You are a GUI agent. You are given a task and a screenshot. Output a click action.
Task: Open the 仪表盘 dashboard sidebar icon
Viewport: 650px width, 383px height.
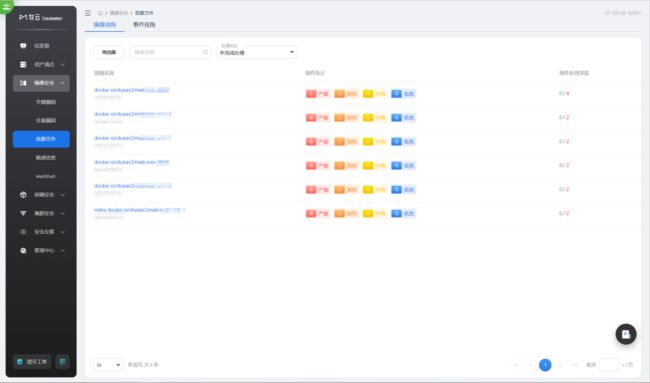tap(23, 46)
